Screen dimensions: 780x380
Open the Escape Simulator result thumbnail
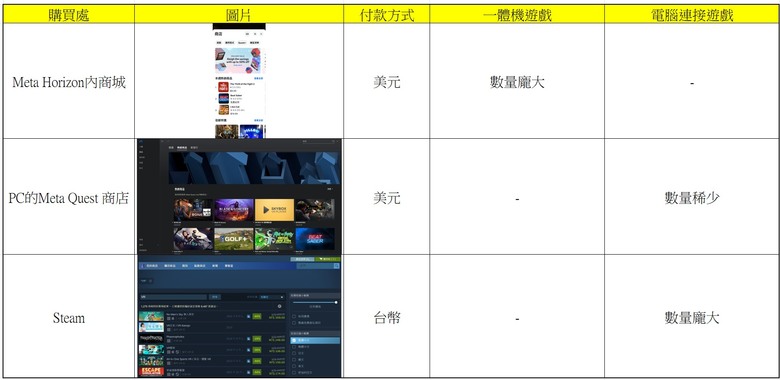pos(151,371)
